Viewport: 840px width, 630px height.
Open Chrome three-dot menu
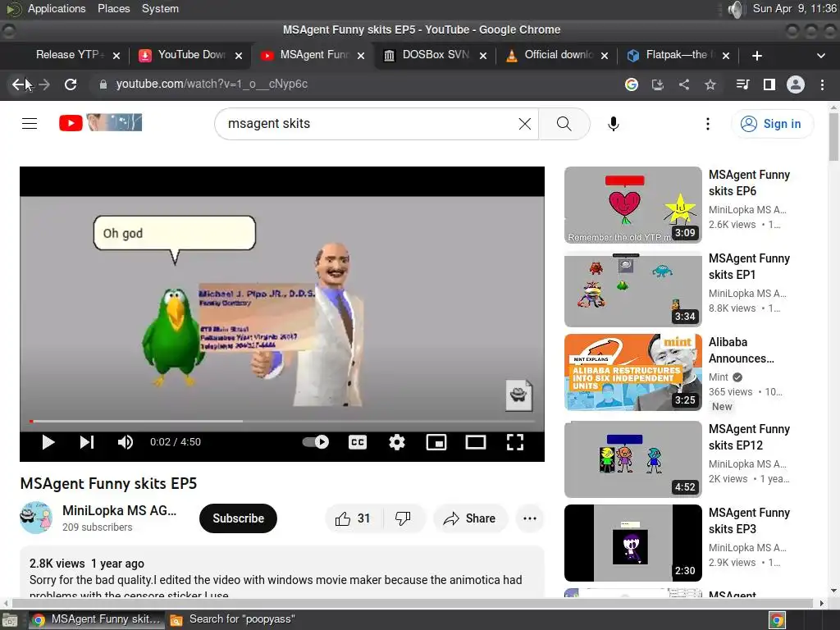tap(822, 84)
